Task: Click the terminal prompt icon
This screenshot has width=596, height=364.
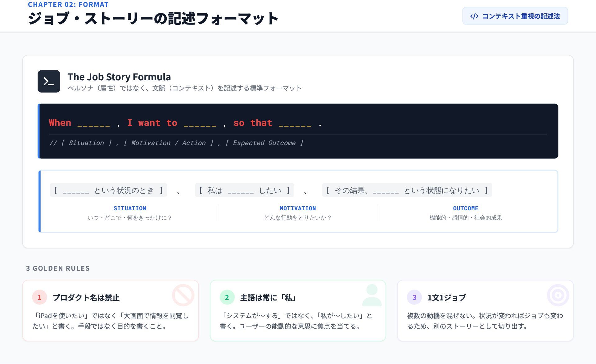Action: pyautogui.click(x=49, y=81)
